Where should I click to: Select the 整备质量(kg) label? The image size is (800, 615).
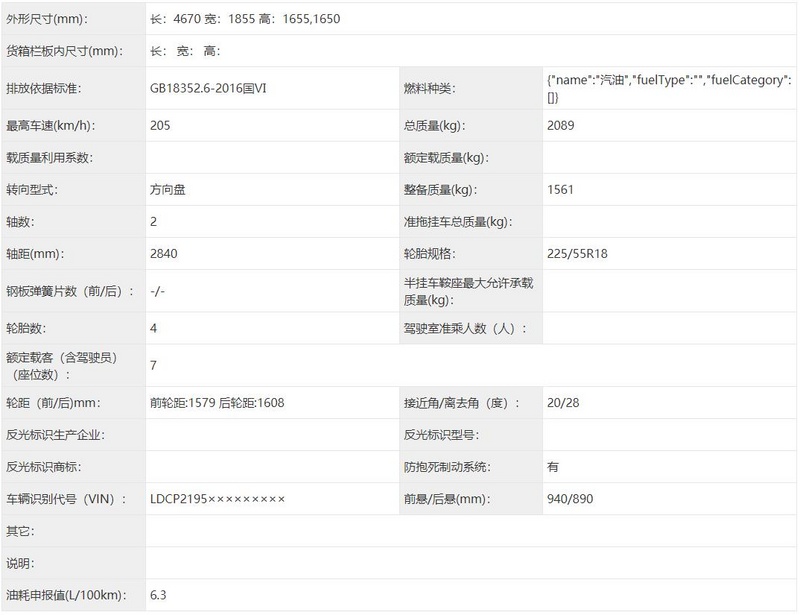pos(440,190)
